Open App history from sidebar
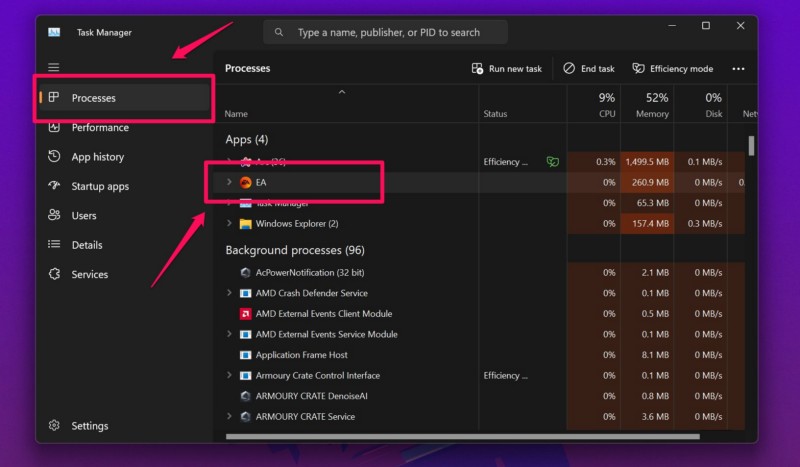Screen dimensions: 800x467 pos(54,157)
